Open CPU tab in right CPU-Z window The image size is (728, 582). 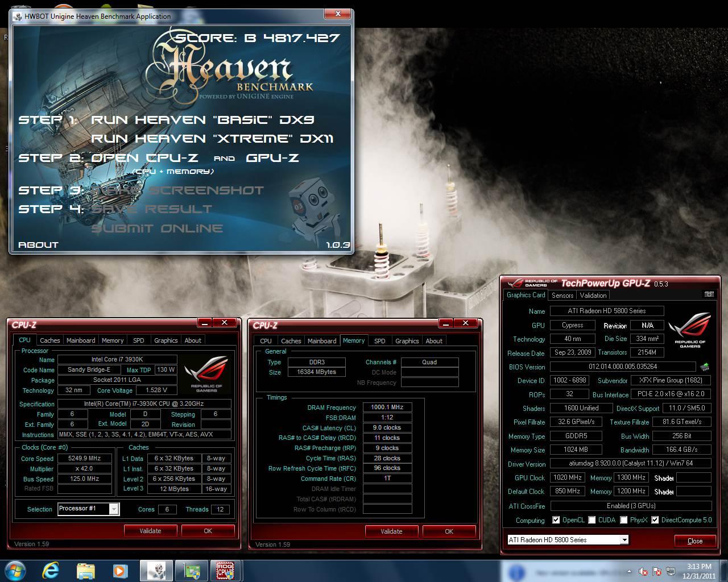266,341
